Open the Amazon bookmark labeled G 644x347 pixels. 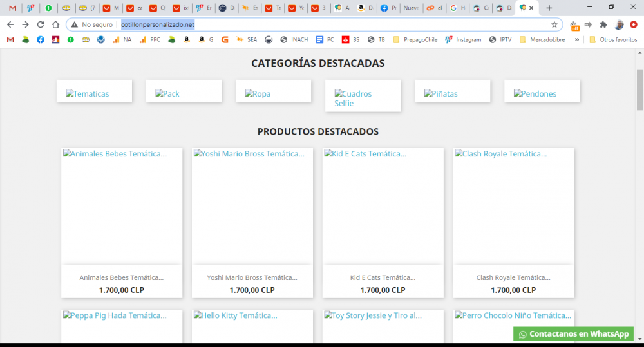point(205,40)
